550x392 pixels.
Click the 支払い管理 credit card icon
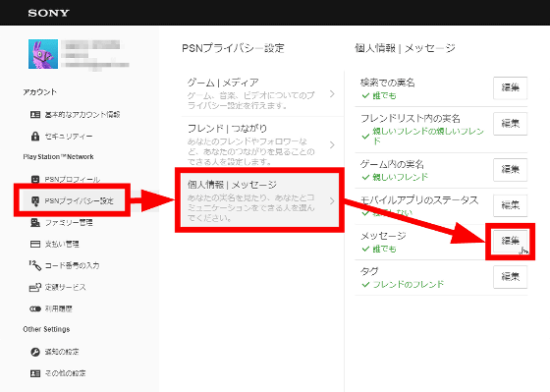[35, 244]
